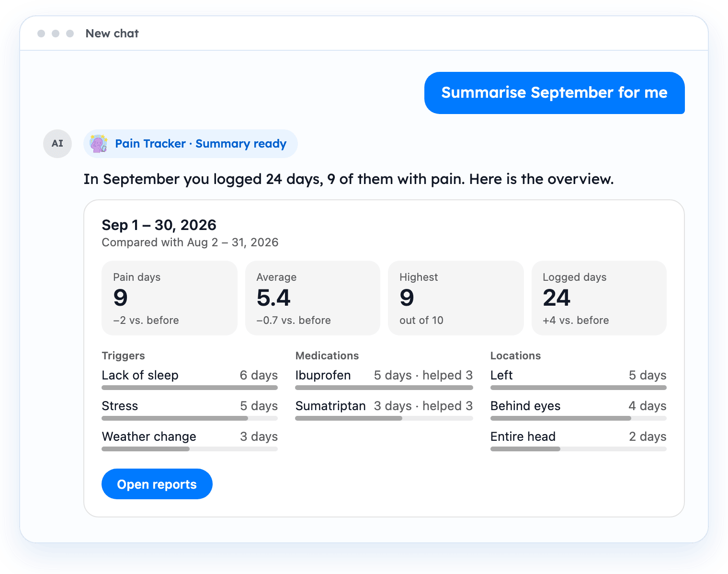Select the Sumatriptan medication label
This screenshot has height=574, width=728.
[x=330, y=406]
